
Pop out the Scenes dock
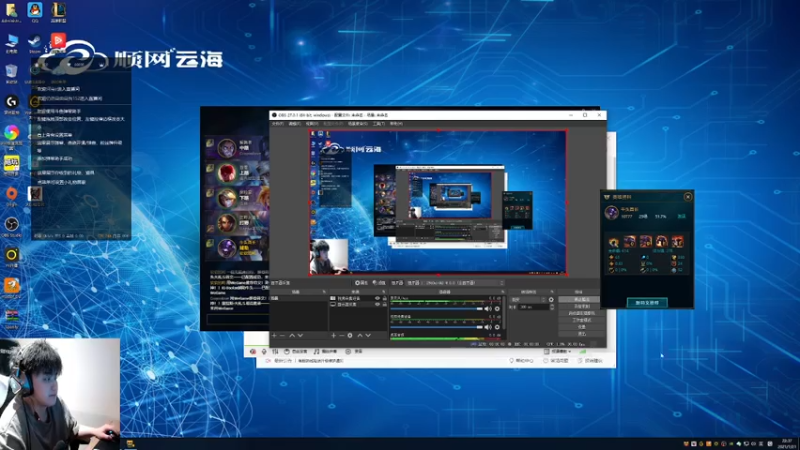tap(324, 292)
